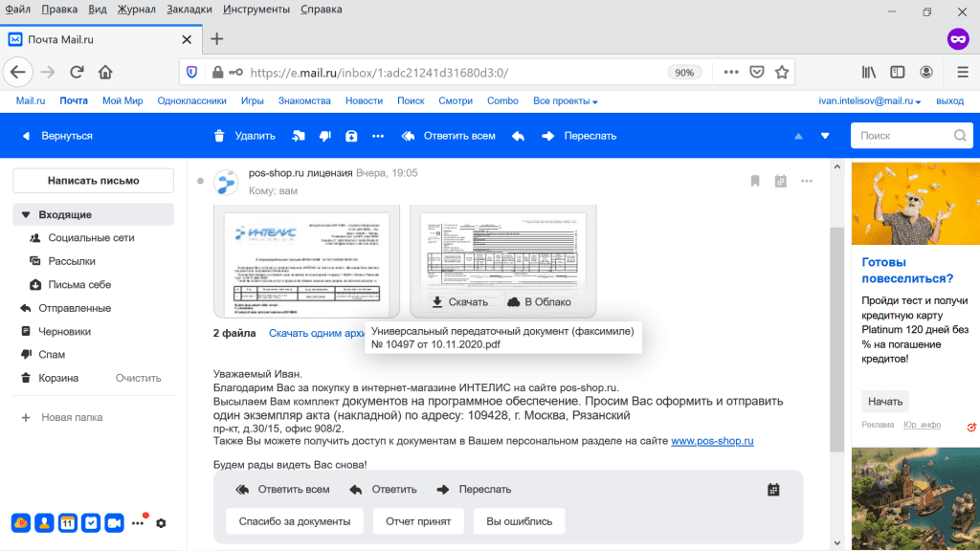
Task: Open the ivan.intelisov@mail.ru account dropdown
Action: (x=869, y=101)
